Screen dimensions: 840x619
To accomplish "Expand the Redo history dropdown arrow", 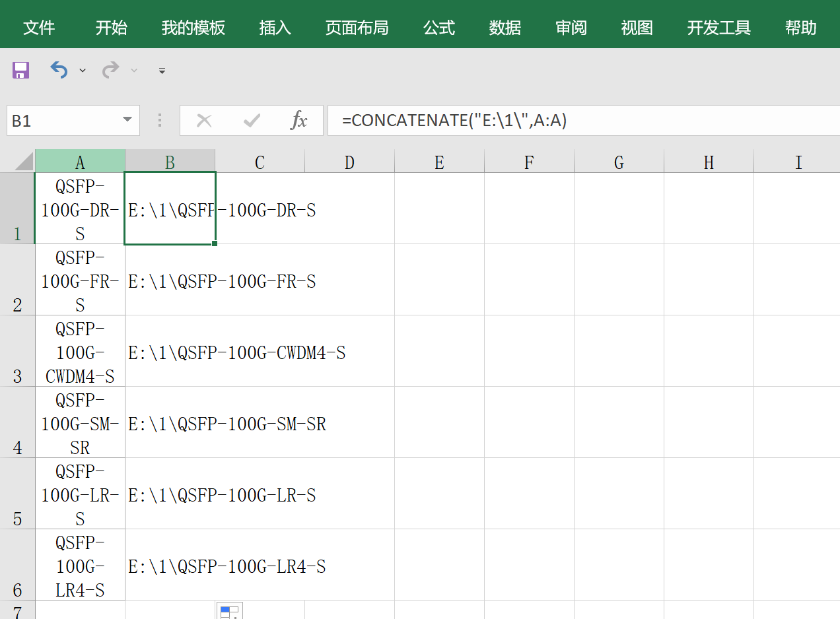I will 134,71.
